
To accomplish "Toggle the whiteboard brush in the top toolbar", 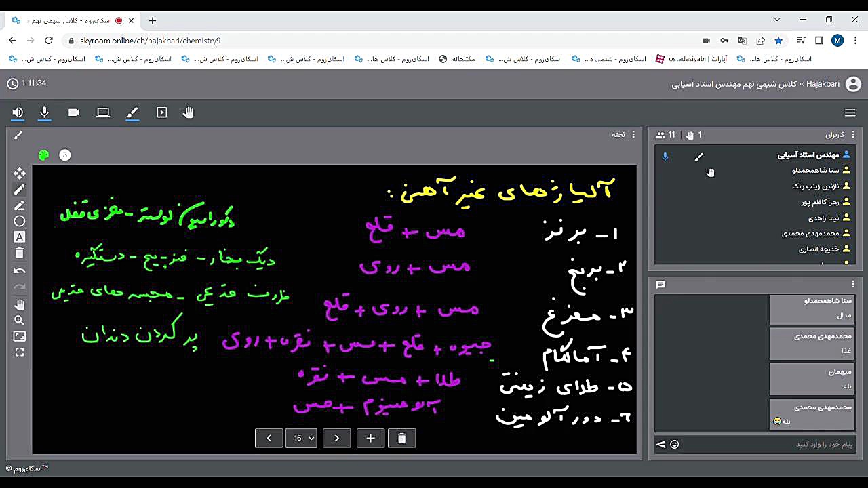I will (132, 113).
